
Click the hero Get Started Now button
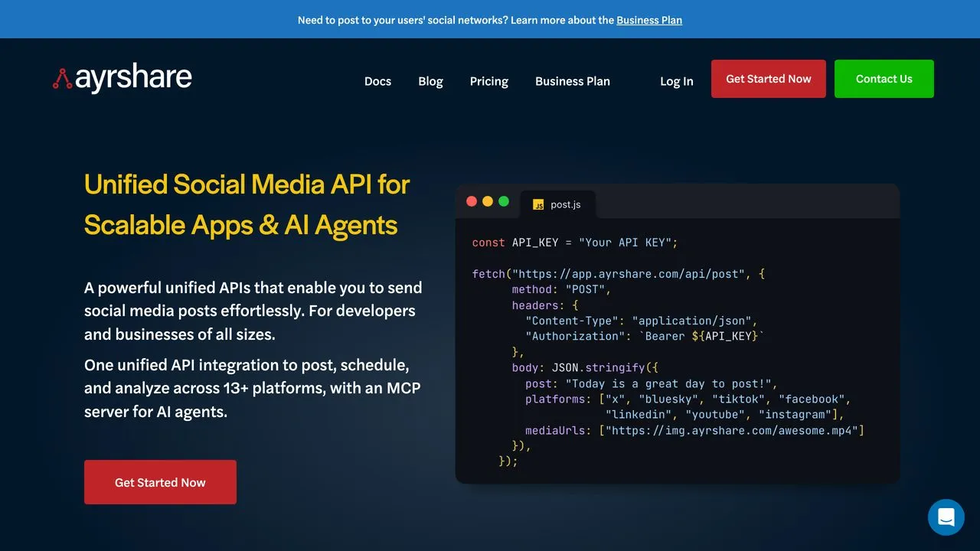pyautogui.click(x=160, y=482)
